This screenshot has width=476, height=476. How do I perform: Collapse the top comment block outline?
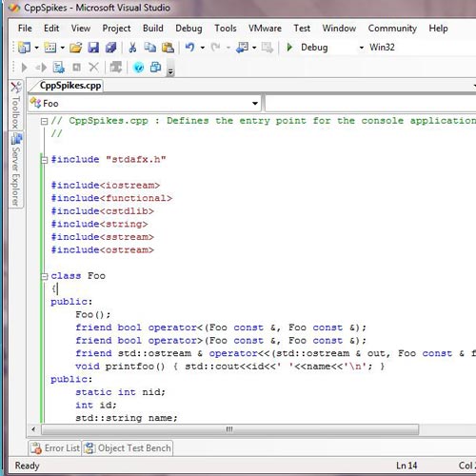(44, 121)
